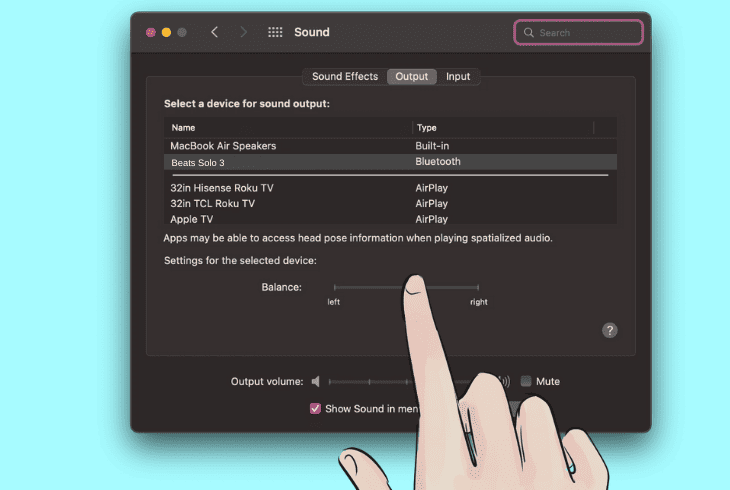Select Apple TV AirPlay device
This screenshot has height=490, width=730.
(390, 219)
